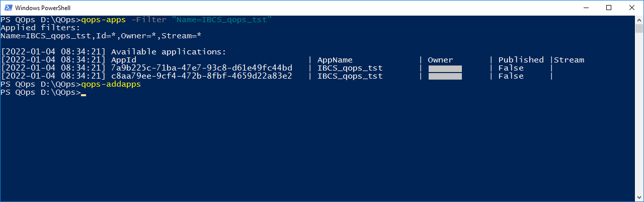Click AppId 7a9b225c-71ba-47e7-93c8-d61e49fc44bd

[x=202, y=68]
